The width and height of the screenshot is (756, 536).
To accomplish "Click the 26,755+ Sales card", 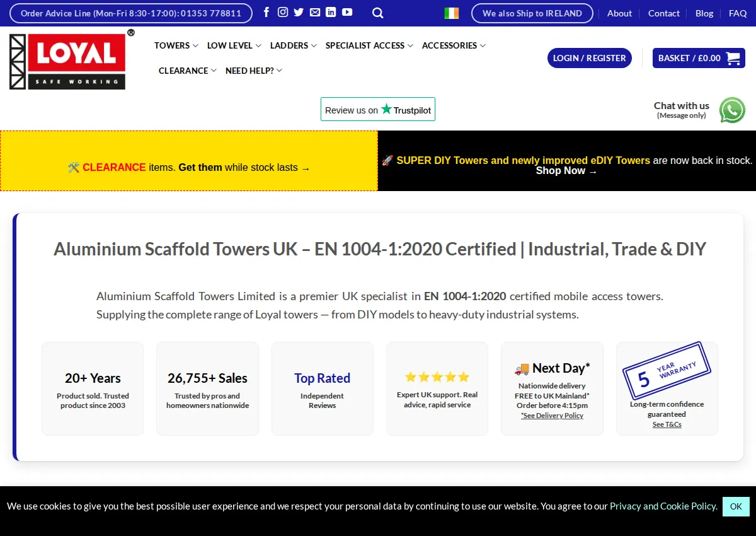I will (x=207, y=388).
